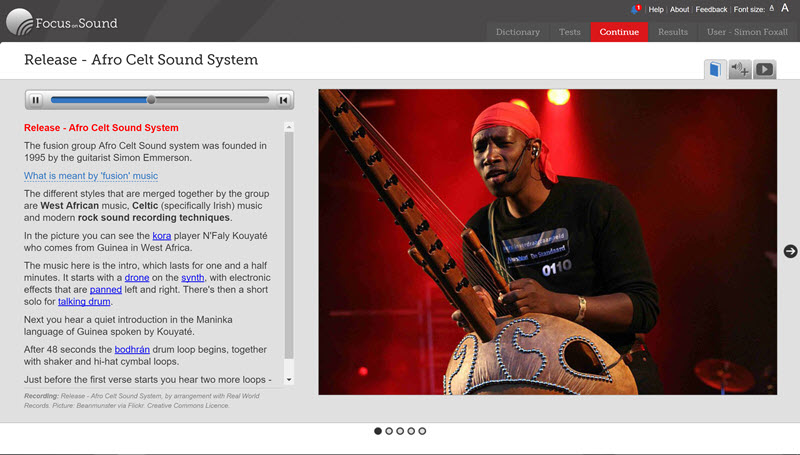Open the blue book text view icon
The image size is (800, 455).
coord(715,69)
